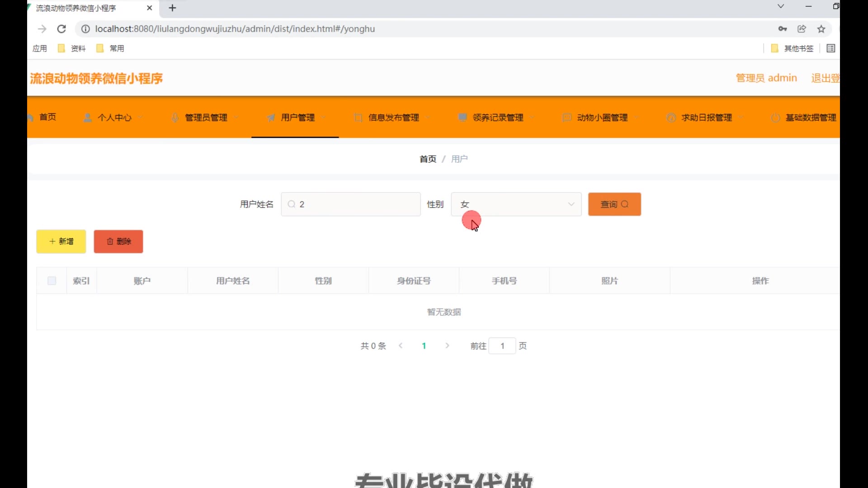Screen dimensions: 868x488
Task: Open the 领养记录管理 menu
Action: 497,117
